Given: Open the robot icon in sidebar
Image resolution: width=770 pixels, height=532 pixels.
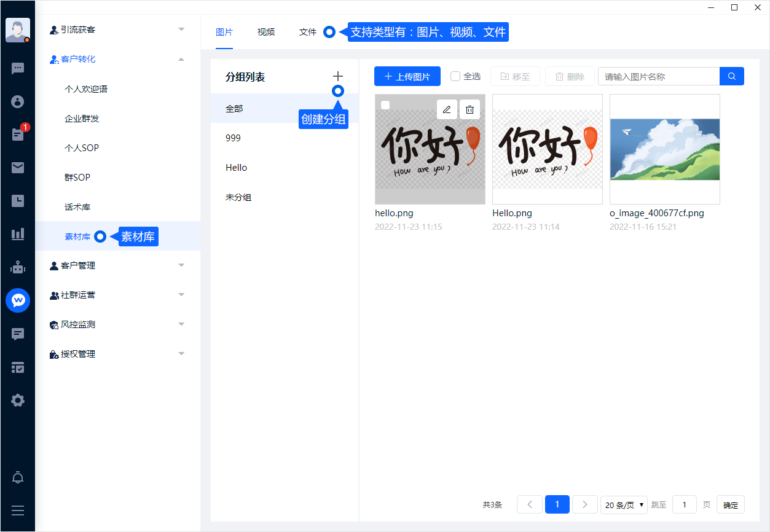Looking at the screenshot, I should [18, 267].
